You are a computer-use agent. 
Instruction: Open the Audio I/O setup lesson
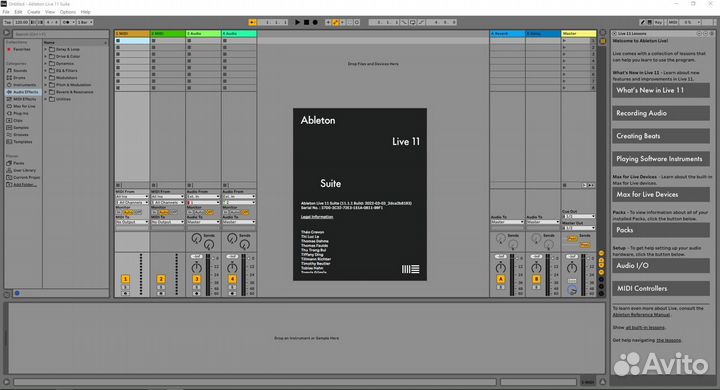(661, 266)
